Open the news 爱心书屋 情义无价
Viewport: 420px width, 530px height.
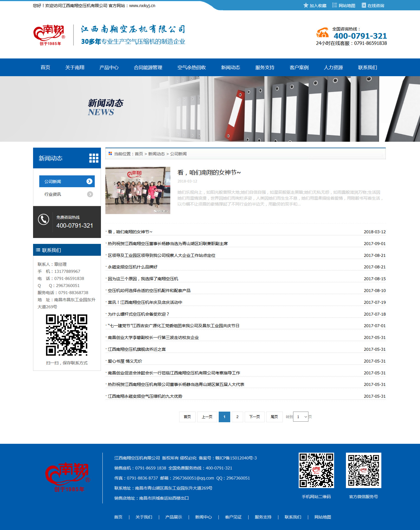tap(125, 361)
